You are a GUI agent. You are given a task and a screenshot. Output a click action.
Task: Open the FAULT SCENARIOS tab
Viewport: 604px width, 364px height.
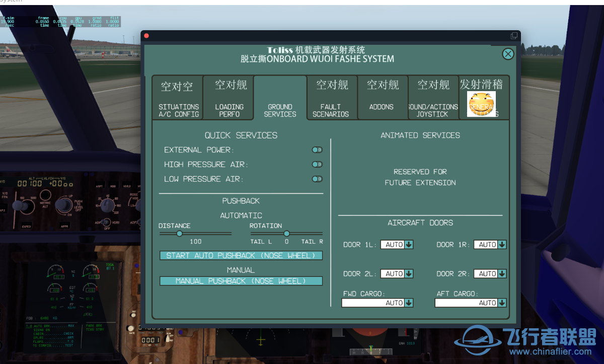332,98
